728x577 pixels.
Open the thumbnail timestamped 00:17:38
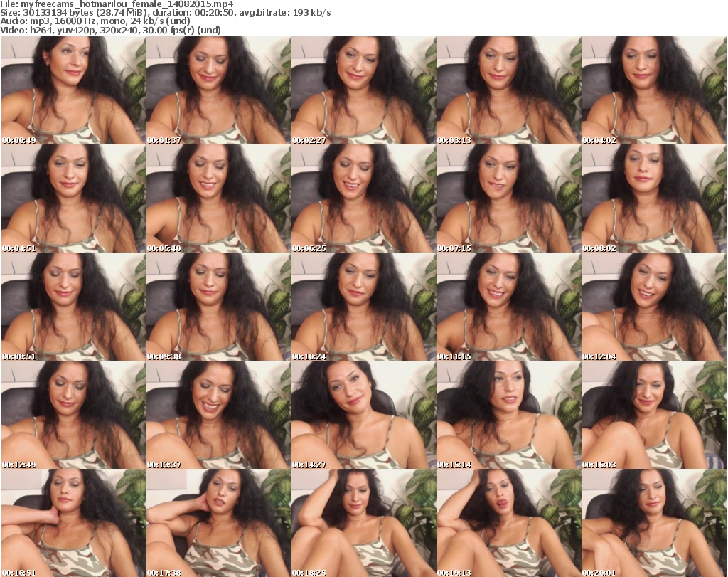219,523
